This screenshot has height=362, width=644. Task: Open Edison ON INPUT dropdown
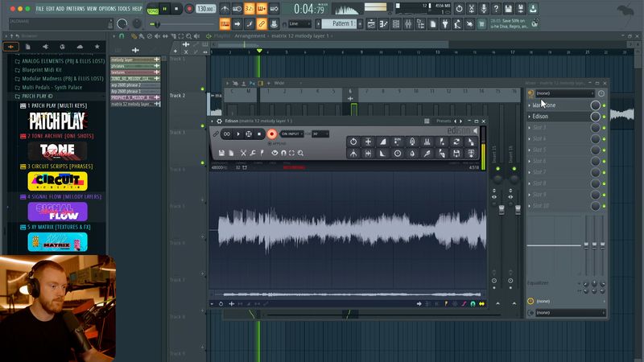pos(292,134)
